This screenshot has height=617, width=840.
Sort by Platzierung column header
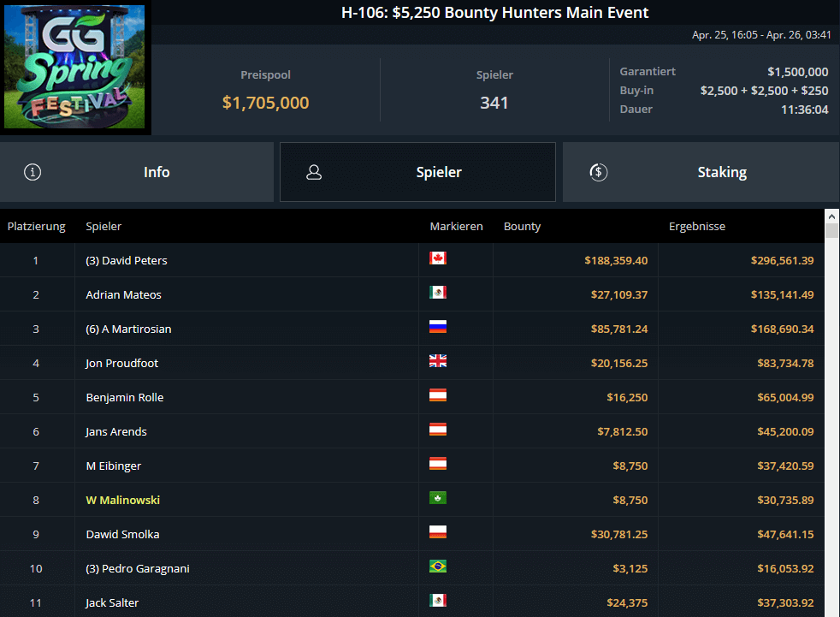pos(37,227)
